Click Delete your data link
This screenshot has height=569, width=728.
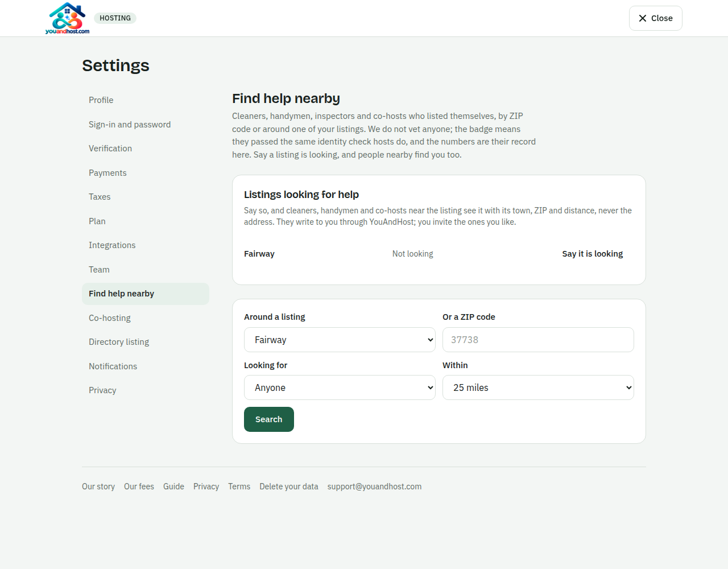[289, 486]
